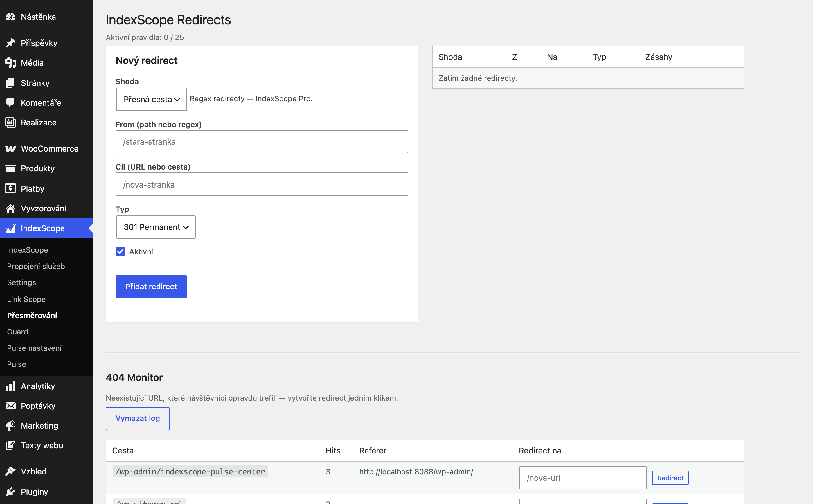Viewport: 813px width, 504px height.
Task: Click the Cíl URL input field
Action: click(262, 184)
